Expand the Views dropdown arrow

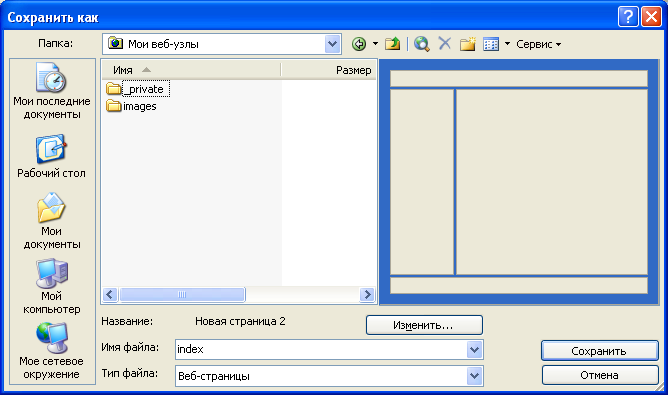(x=507, y=44)
